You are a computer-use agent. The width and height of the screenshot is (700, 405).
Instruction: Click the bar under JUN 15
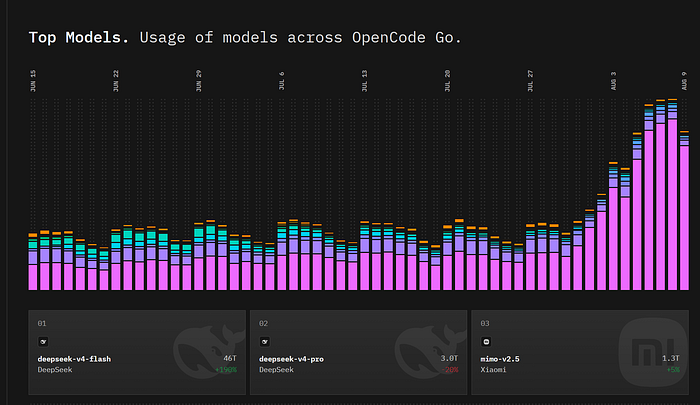[33, 262]
